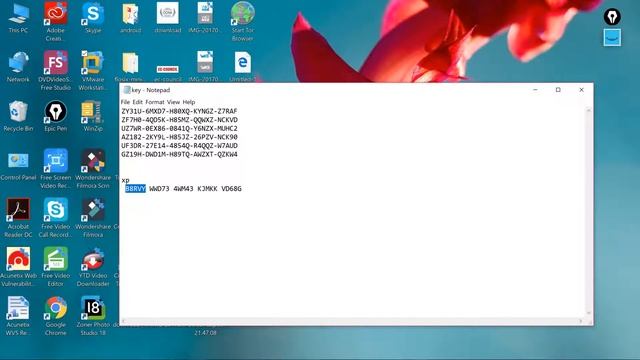This screenshot has height=360, width=640.
Task: Select the ec-council desktop file
Action: 167,73
